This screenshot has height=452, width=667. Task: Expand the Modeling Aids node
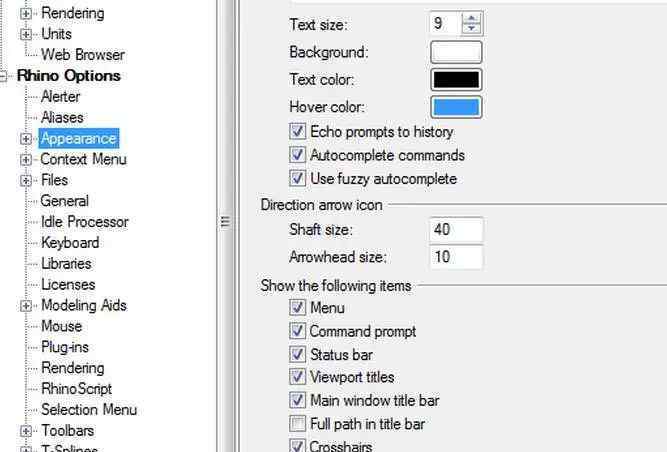pyautogui.click(x=26, y=306)
